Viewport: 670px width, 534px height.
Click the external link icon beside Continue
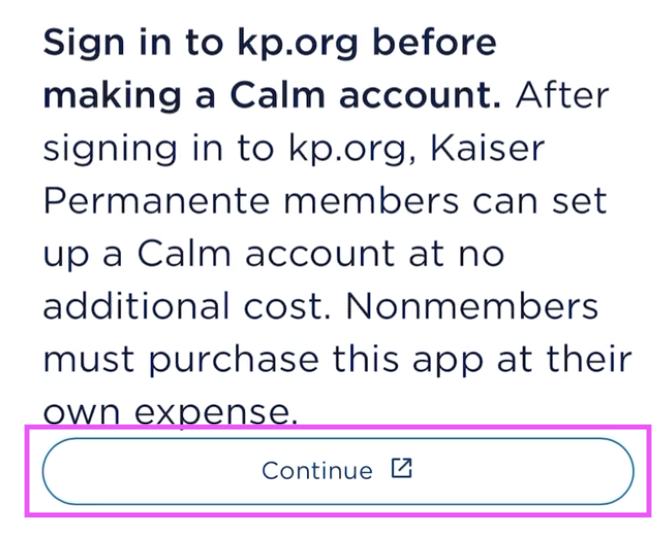click(x=401, y=468)
